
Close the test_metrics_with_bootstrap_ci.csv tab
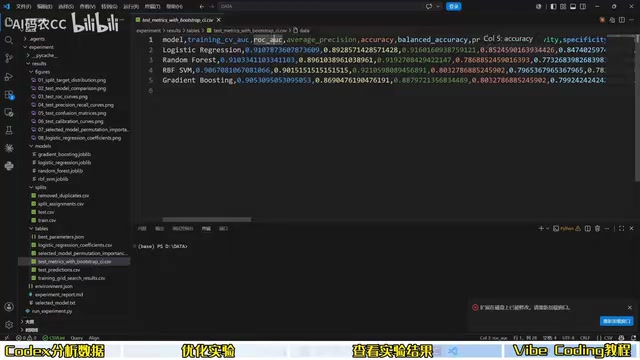219,20
